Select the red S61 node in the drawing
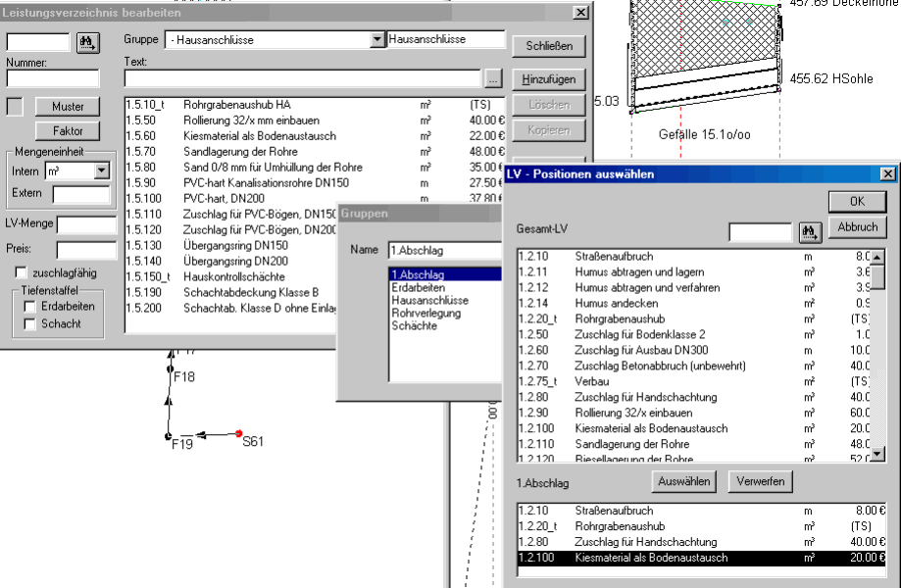 coord(238,432)
